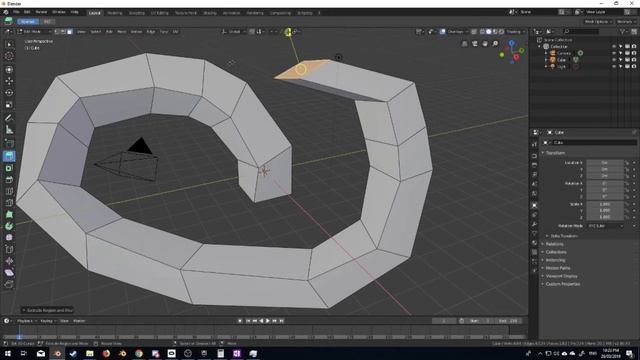Expand the Relations panel
The width and height of the screenshot is (640, 360).
pos(553,244)
